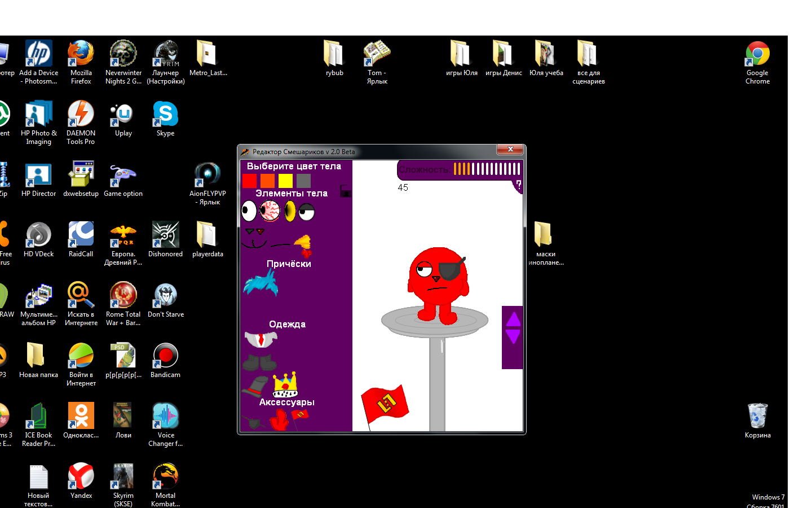Select the straight line mouth element
Screen dimensions: 812x508
(x=280, y=245)
